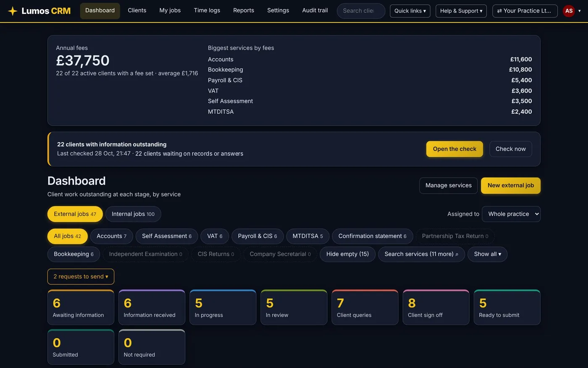588x368 pixels.
Task: Switch to Internal jobs view
Action: coord(133,214)
